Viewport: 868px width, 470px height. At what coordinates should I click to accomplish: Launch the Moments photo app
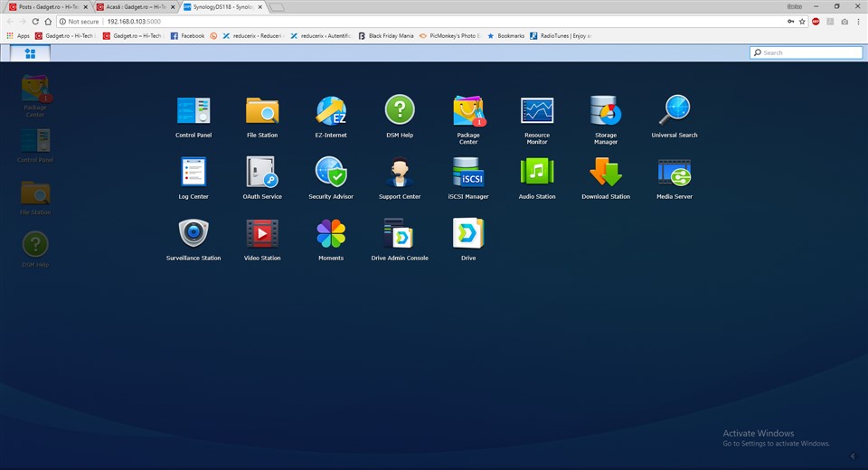point(331,234)
